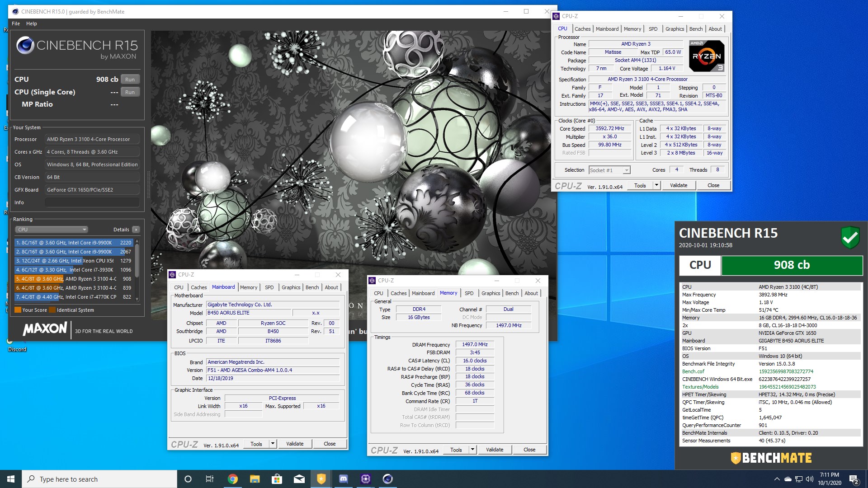This screenshot has width=868, height=488.
Task: Click Validate in Mainboard CPU-Z window
Action: point(295,444)
